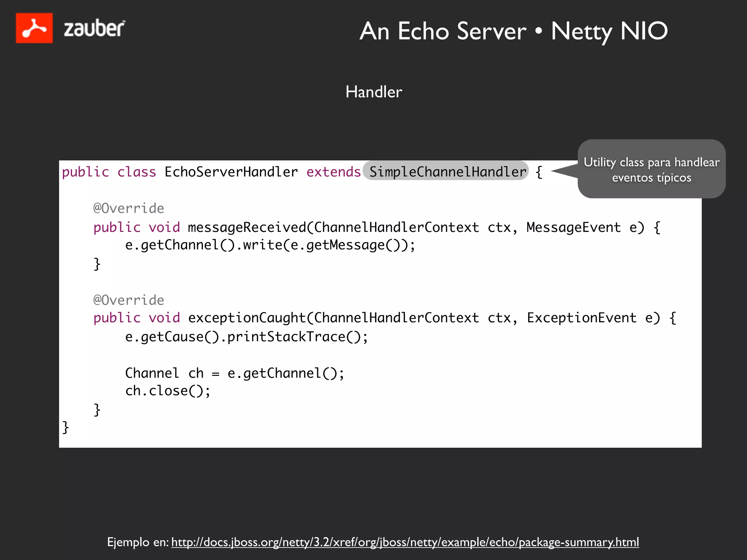Click the Channel ch assignment line
This screenshot has height=560, width=747.
[235, 373]
